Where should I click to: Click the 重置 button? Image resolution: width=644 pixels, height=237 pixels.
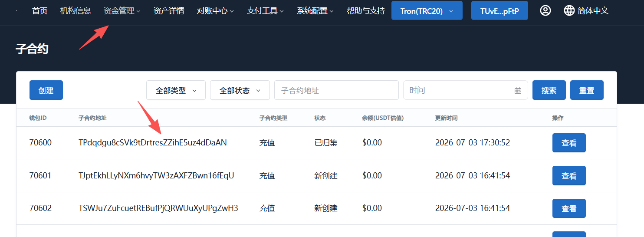[x=587, y=90]
